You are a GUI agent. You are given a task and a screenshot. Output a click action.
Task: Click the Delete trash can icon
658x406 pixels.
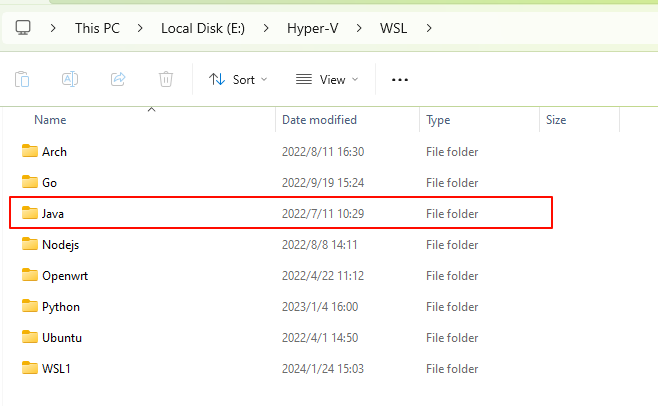pos(166,79)
